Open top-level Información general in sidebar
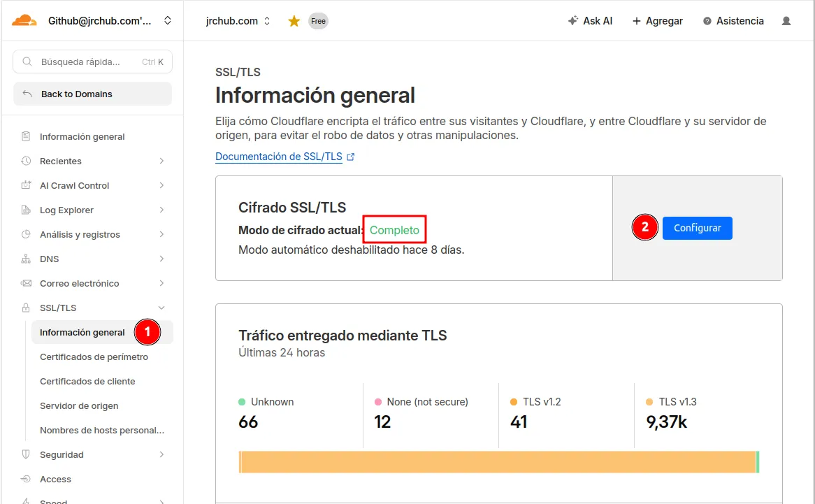Viewport: 815px width, 504px height. [x=82, y=136]
